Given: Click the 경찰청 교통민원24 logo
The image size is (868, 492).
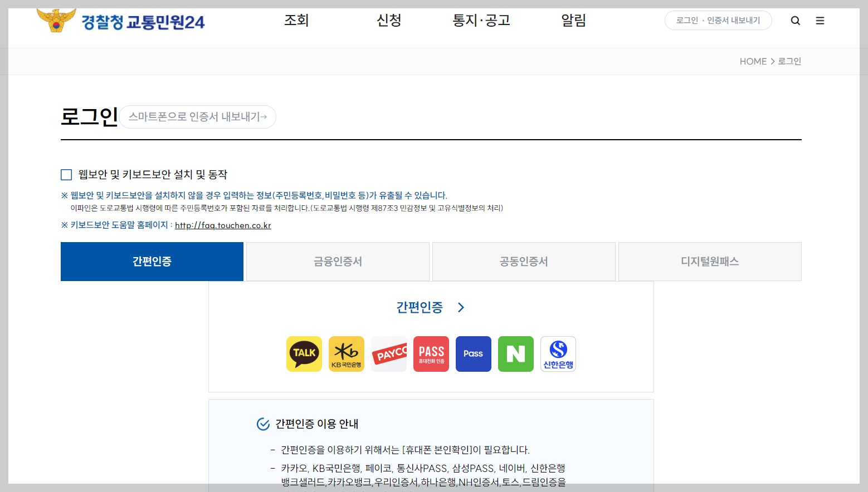Looking at the screenshot, I should 120,21.
